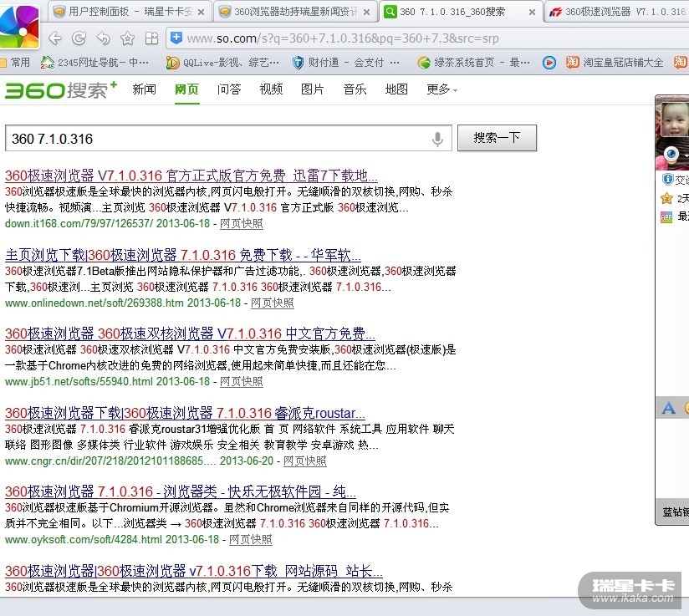Image resolution: width=689 pixels, height=616 pixels.
Task: Switch to the 用户控制面板 tab
Action: 129,12
